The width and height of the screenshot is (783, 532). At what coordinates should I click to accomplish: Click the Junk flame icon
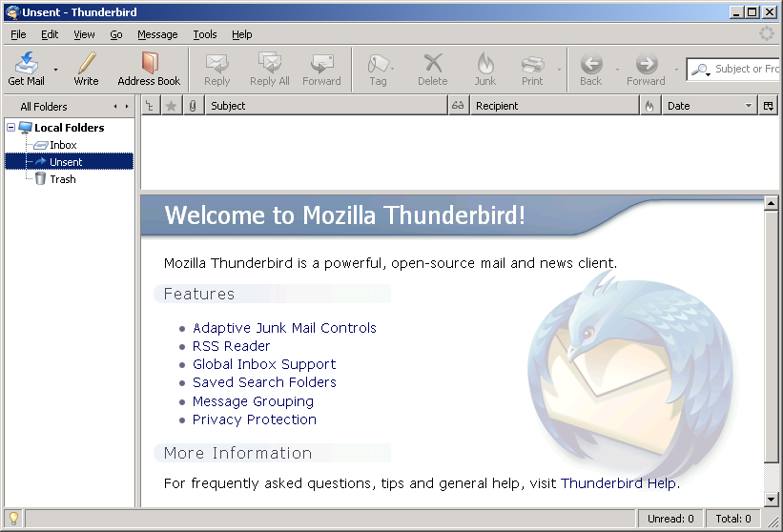(x=485, y=63)
